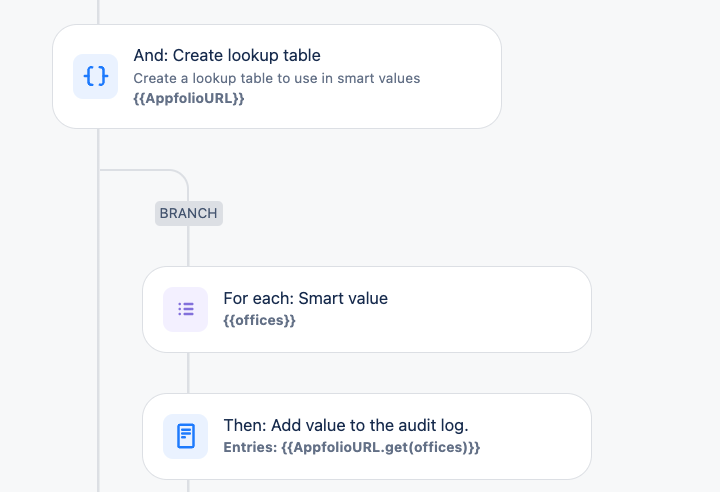The height and width of the screenshot is (492, 720).
Task: Open 'Then: Add value to the audit log.' title
Action: click(346, 425)
